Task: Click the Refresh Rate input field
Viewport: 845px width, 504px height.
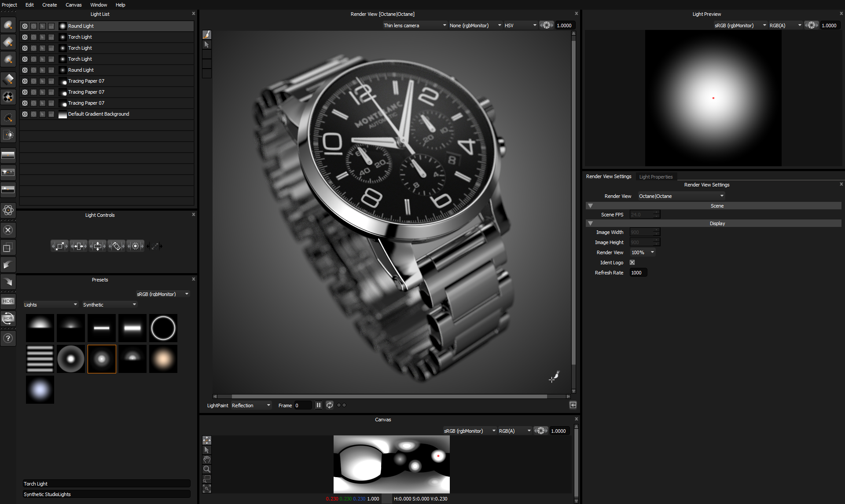Action: click(638, 273)
